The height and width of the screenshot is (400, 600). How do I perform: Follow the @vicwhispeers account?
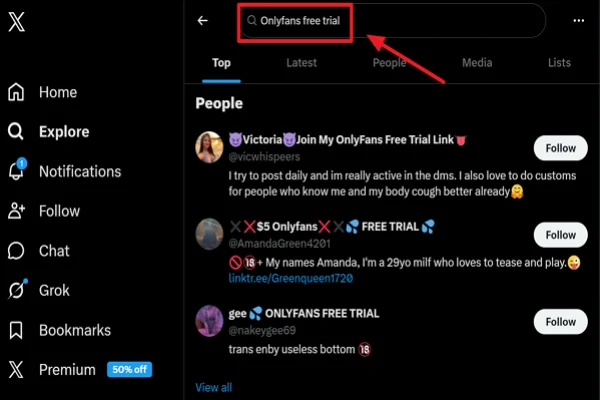[560, 149]
